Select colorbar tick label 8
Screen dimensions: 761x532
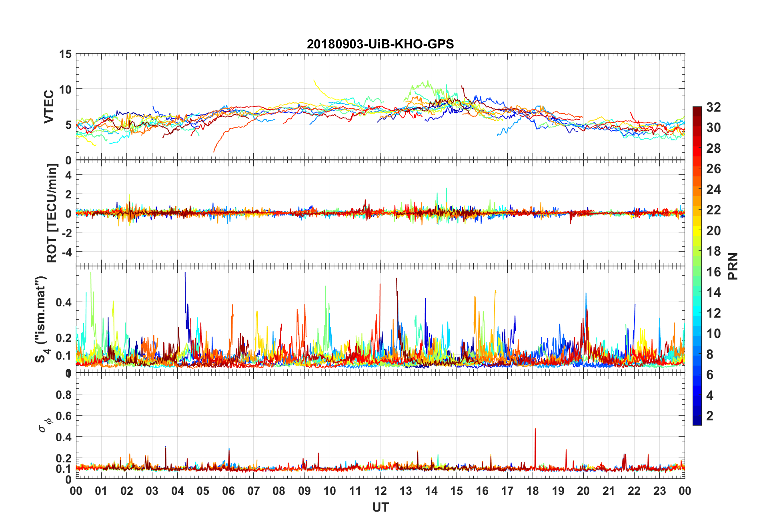[x=710, y=354]
